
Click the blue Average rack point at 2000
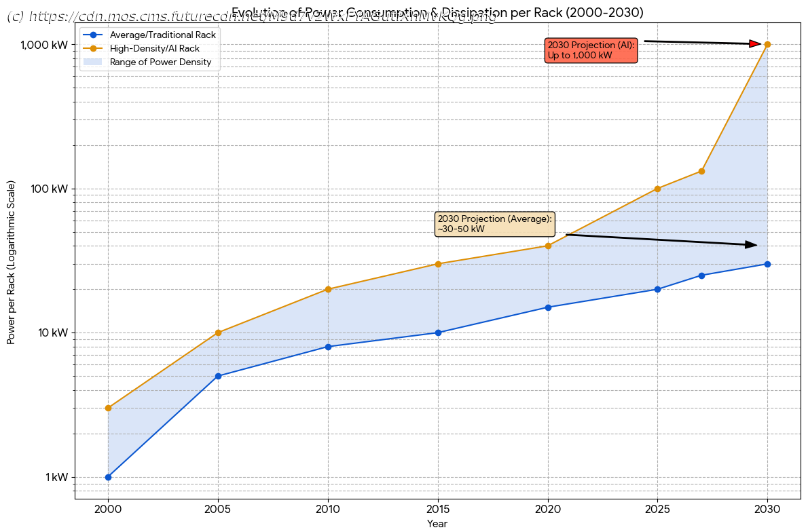108,477
